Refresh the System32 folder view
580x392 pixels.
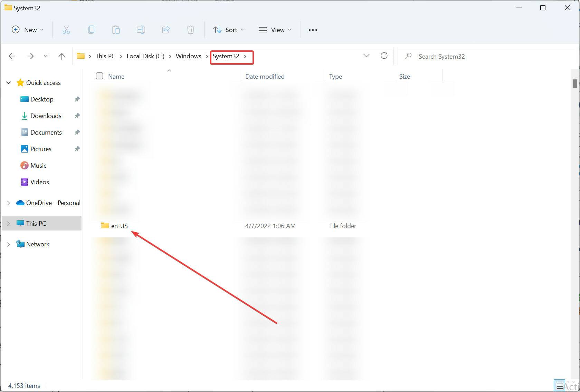[x=384, y=56]
